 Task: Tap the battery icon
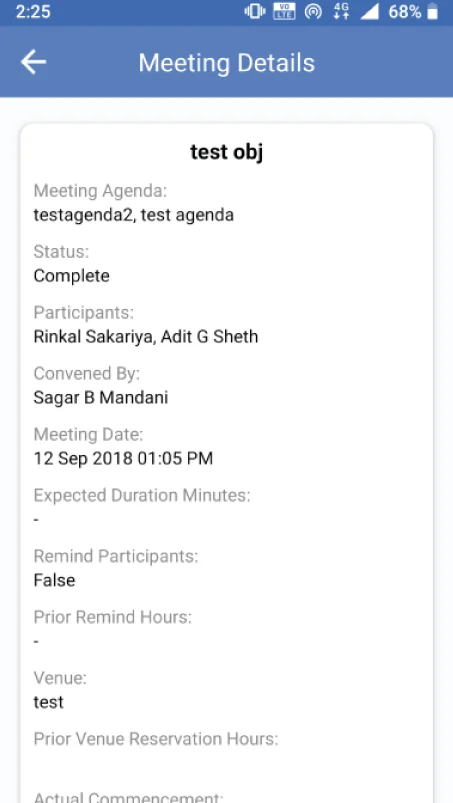[433, 11]
